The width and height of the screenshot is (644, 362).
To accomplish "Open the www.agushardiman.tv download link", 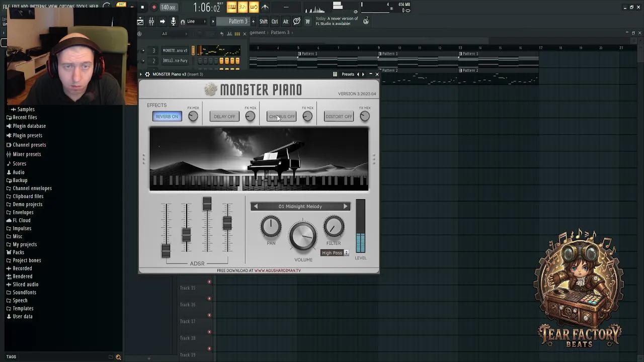I will 278,270.
